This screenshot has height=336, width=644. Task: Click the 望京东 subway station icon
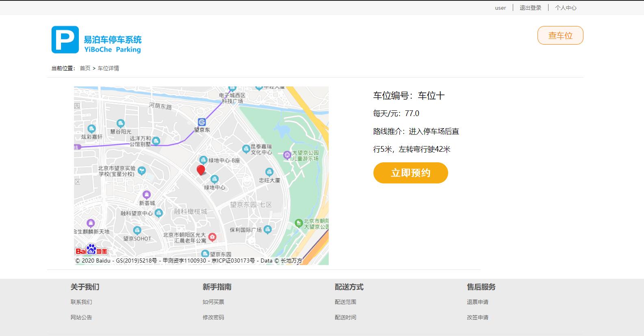[x=202, y=122]
